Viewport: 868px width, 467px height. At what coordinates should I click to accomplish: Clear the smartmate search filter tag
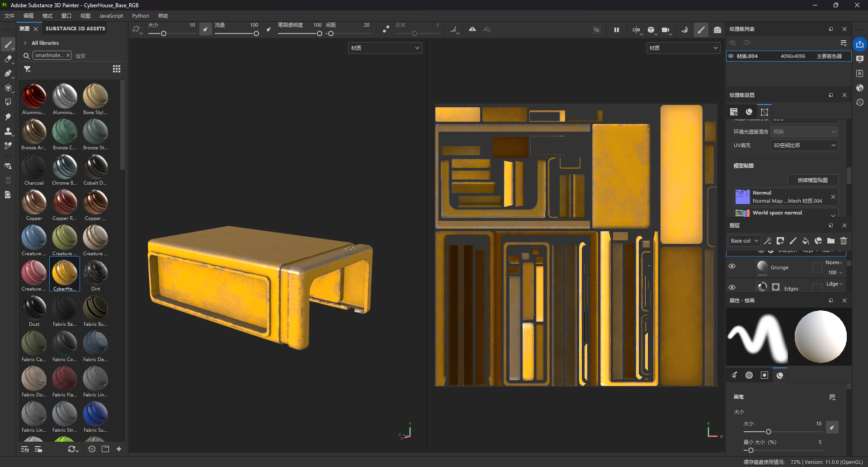(x=68, y=55)
